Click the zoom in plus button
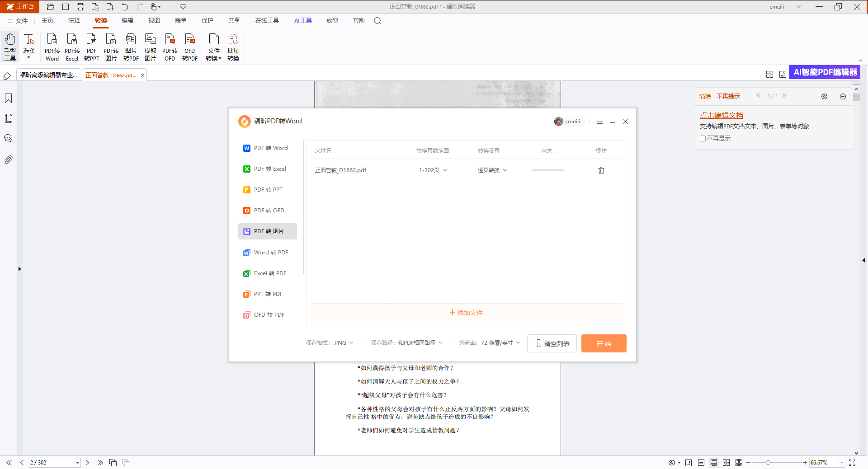Image resolution: width=868 pixels, height=469 pixels. click(x=805, y=463)
